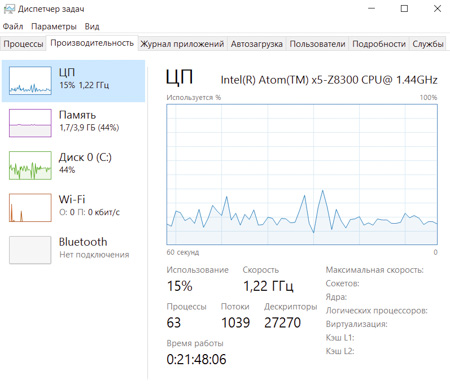Click the Bluetooth empty graph thumbnail

click(30, 250)
